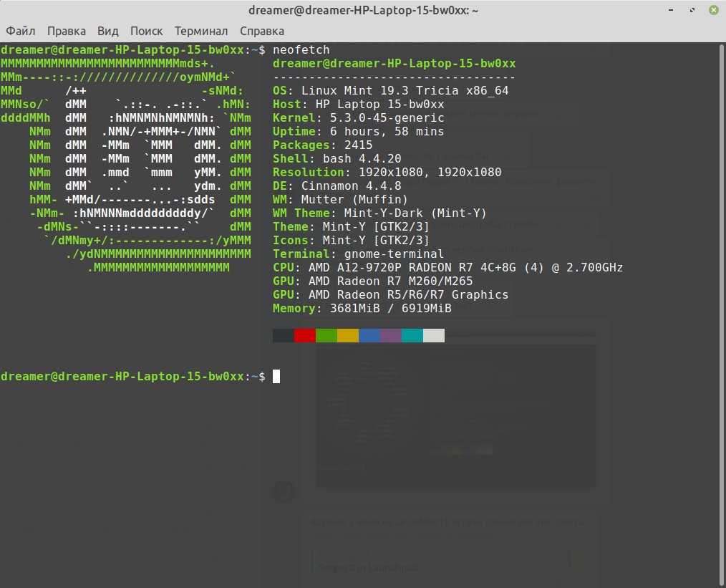This screenshot has height=588, width=726.
Task: Click the 'GPU: AMD Radeon R7 M260/M265' line
Action: [373, 281]
